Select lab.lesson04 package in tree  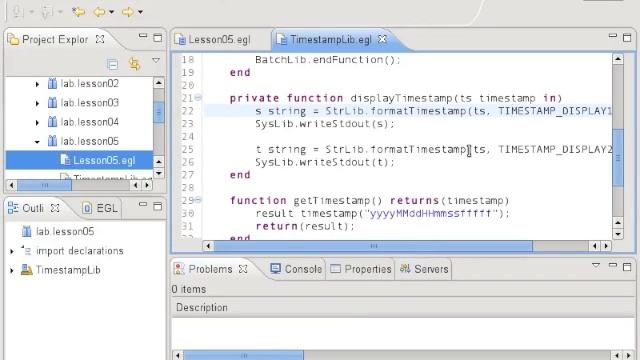tap(89, 122)
